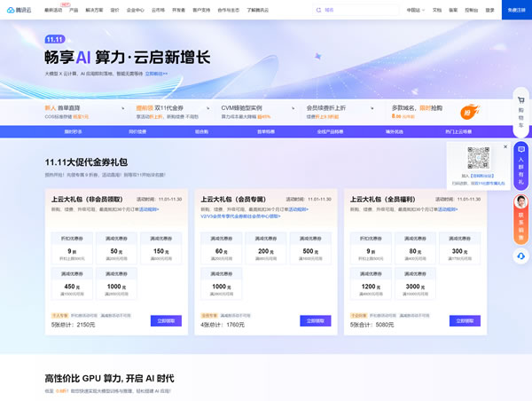The image size is (532, 401).
Task: Select the 50元 coupon in 非会员领取 package
Action: click(x=116, y=248)
